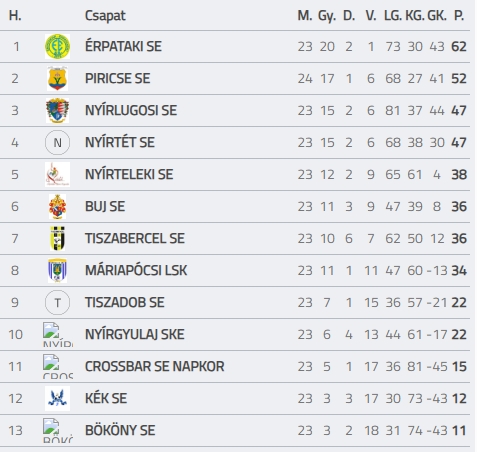Click the Kék SE blue logo
Image resolution: width=477 pixels, height=452 pixels.
(x=57, y=398)
